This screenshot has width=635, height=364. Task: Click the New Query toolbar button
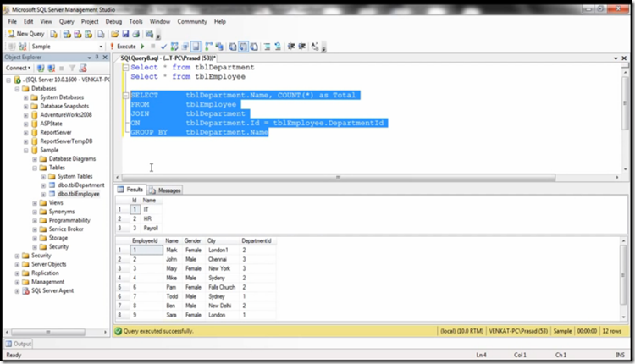26,34
